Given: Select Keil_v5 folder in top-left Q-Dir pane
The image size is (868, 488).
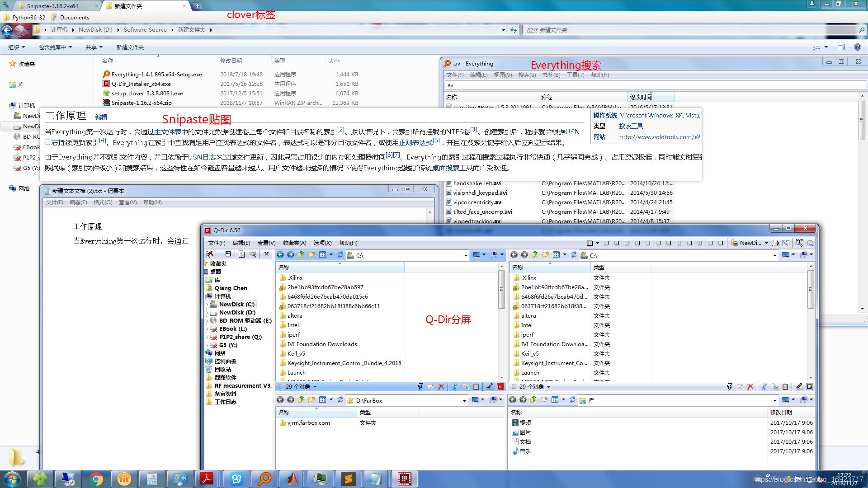Looking at the screenshot, I should [x=296, y=354].
